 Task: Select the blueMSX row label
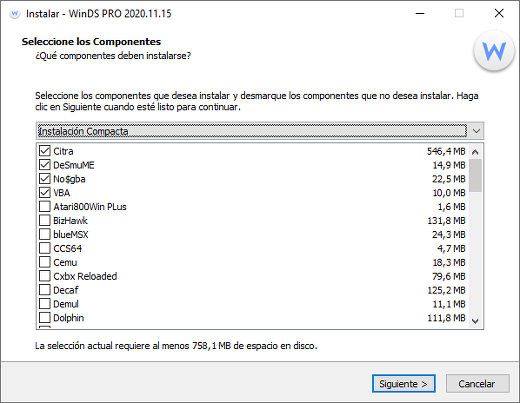[x=71, y=235]
